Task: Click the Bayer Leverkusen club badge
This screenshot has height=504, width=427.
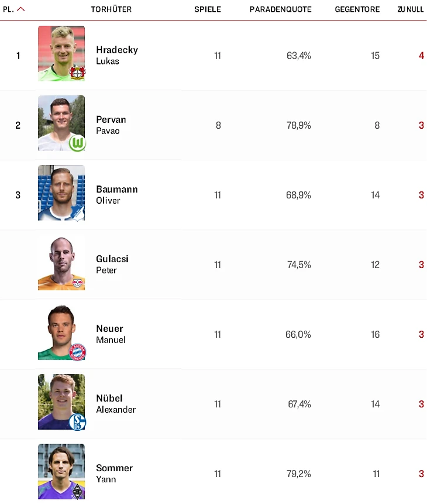Action: click(77, 73)
